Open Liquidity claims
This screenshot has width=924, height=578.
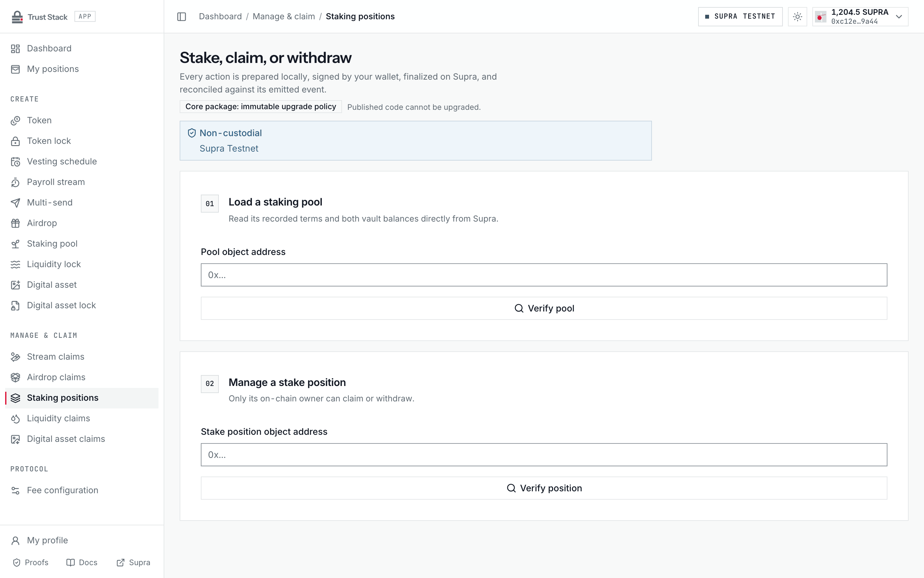pos(82,419)
